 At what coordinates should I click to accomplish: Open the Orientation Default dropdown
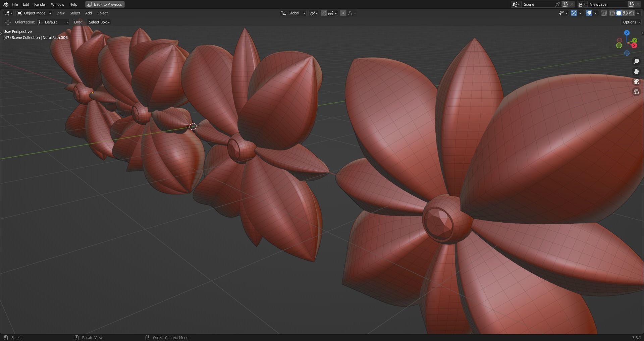click(x=53, y=22)
